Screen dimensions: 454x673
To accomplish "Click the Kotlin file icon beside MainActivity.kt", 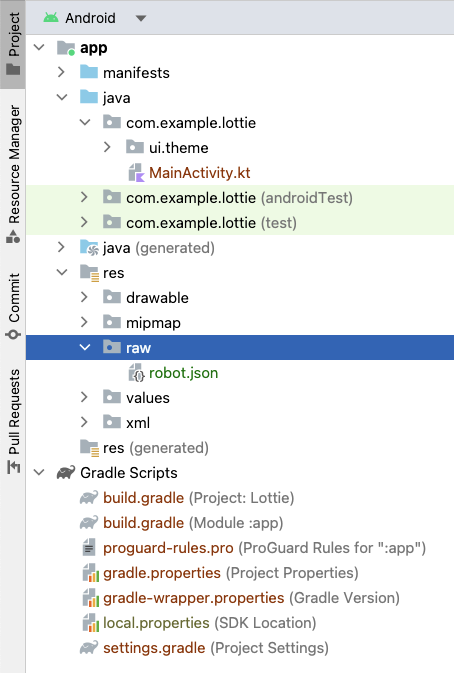I will point(136,173).
